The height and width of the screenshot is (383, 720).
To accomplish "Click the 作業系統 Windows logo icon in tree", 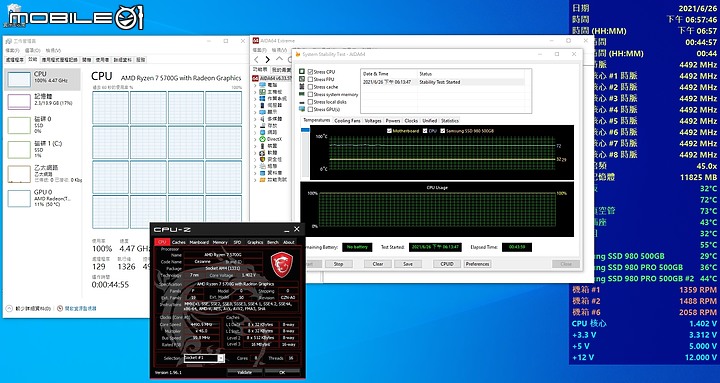I will coord(262,98).
